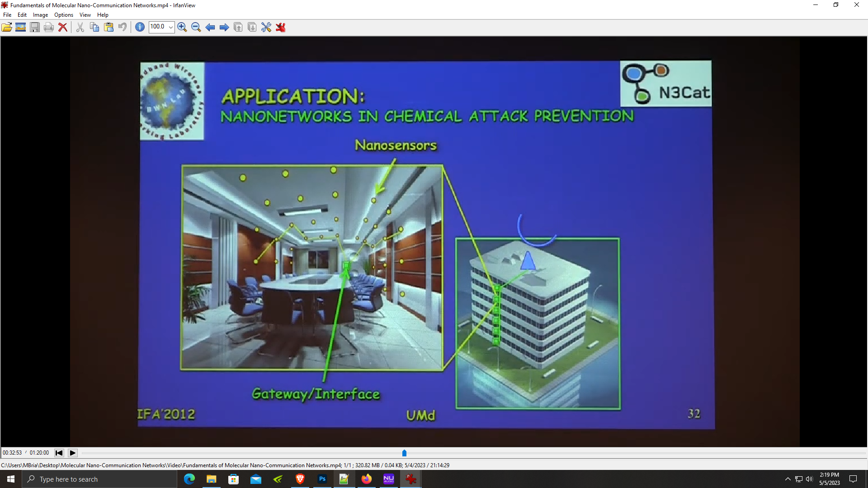Image resolution: width=868 pixels, height=488 pixels.
Task: Zoom in with the magnifier plus icon
Action: (x=182, y=28)
